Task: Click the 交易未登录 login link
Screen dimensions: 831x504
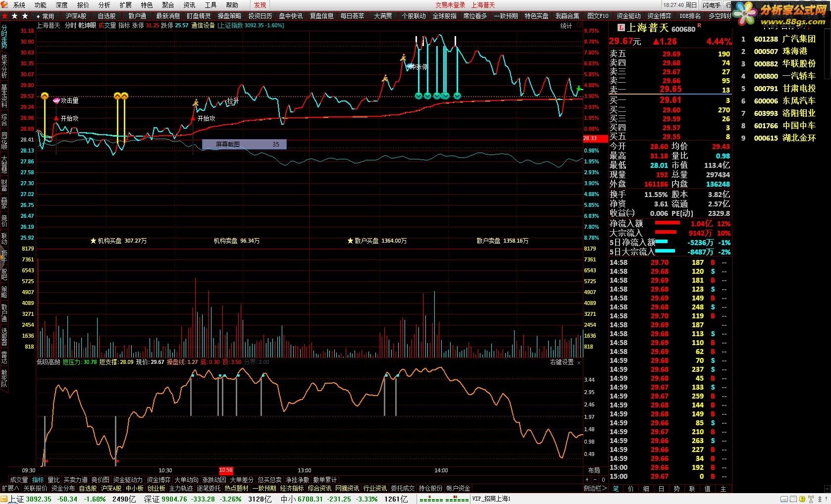Action: pyautogui.click(x=451, y=5)
